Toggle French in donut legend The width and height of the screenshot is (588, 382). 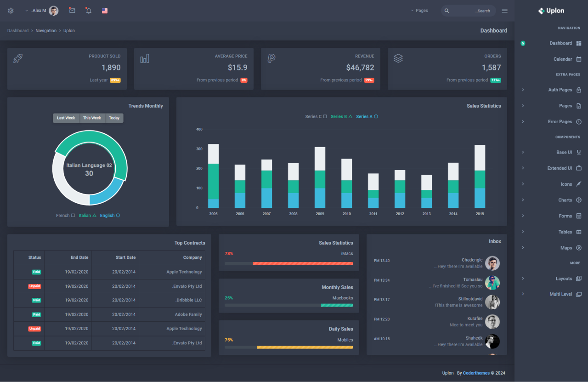[65, 216]
